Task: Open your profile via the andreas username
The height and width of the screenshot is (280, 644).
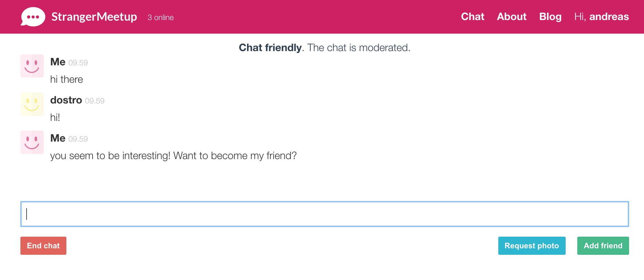Action: (610, 16)
